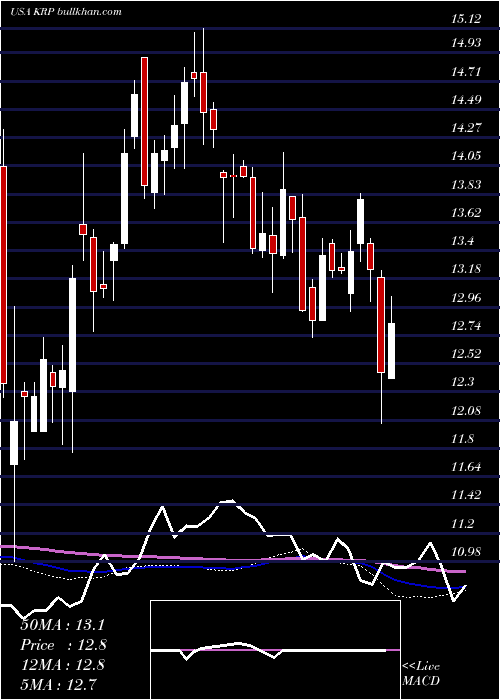The width and height of the screenshot is (500, 700).
Task: Click inside the MACD indicator panel
Action: tap(275, 650)
